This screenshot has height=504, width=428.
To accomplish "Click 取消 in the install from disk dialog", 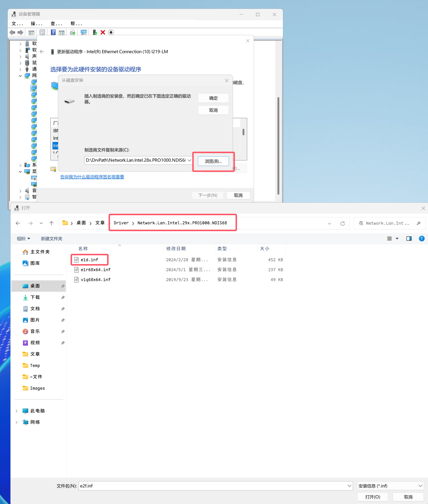I will pos(213,110).
